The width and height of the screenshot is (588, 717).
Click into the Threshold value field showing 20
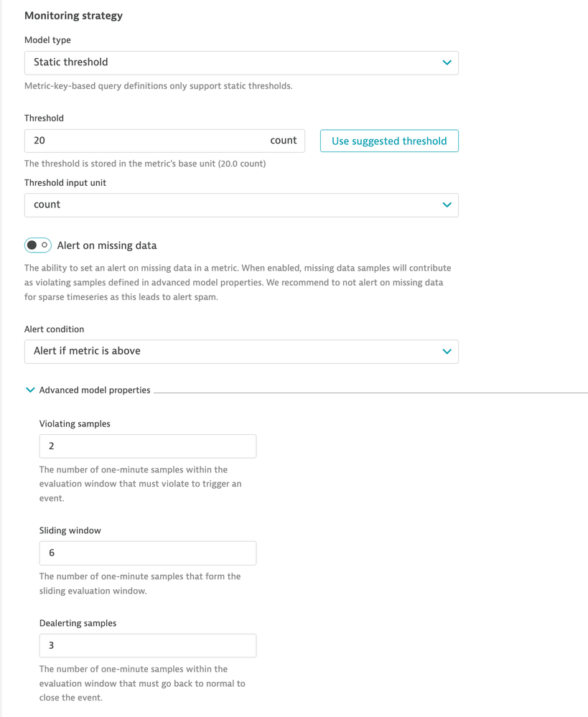coord(144,141)
